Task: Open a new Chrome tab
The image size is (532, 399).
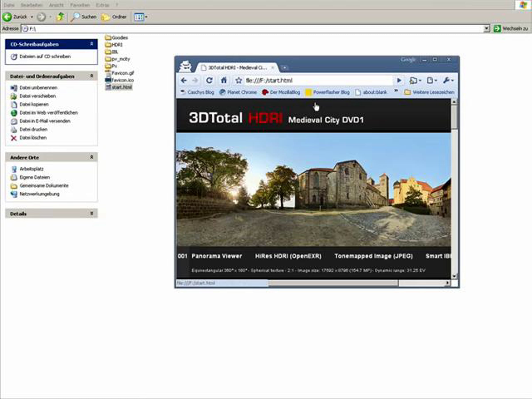Action: point(284,68)
